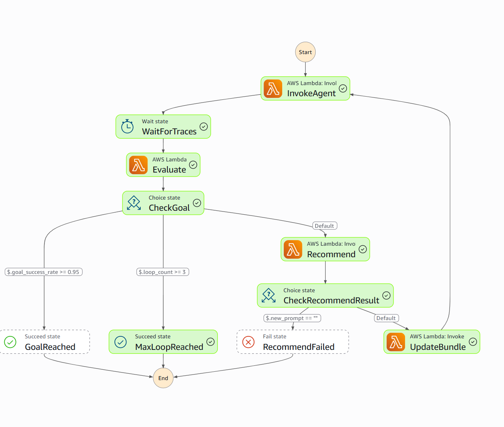Select the End node
The image size is (504, 427).
coord(163,378)
